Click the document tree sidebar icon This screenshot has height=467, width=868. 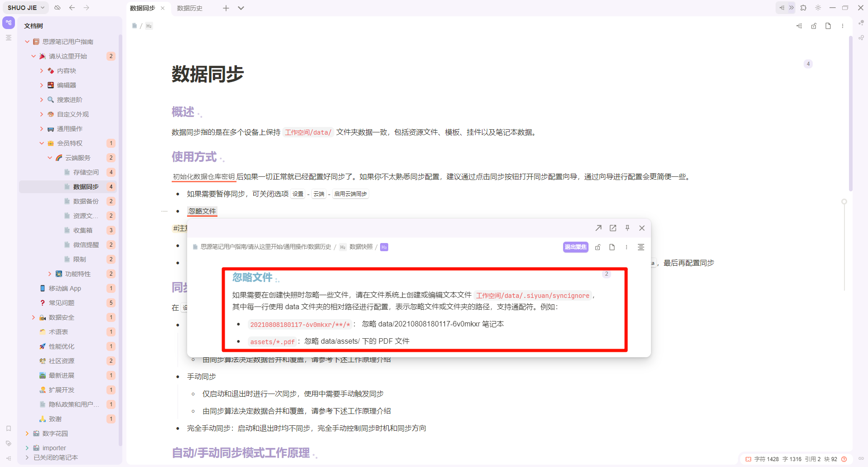tap(9, 22)
